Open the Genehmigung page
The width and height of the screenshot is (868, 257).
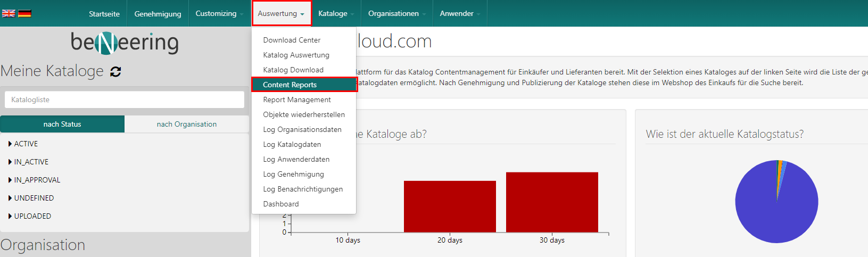(x=158, y=14)
